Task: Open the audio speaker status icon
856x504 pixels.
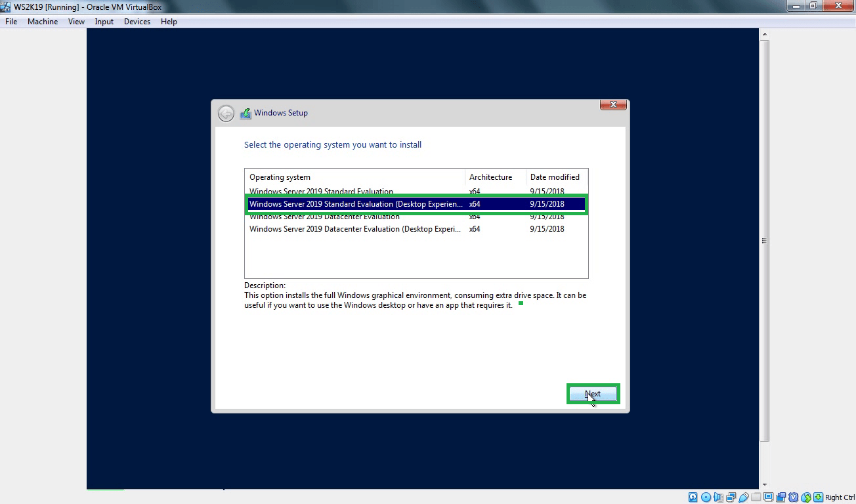Action: (x=718, y=497)
